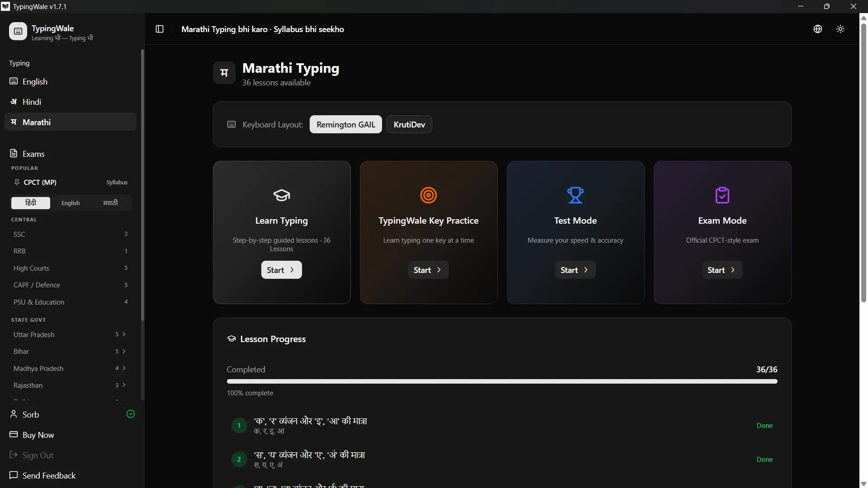Expand Madhya Pradesh exams chevron
Image resolution: width=868 pixels, height=488 pixels.
coord(124,368)
